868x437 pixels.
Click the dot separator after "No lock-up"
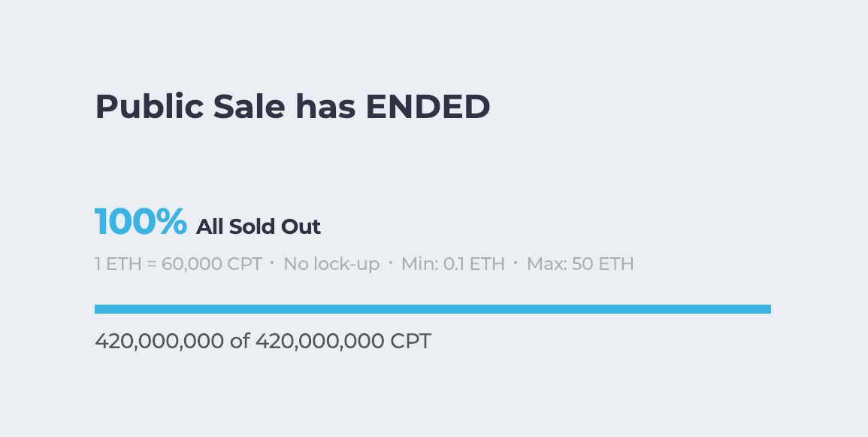point(391,263)
